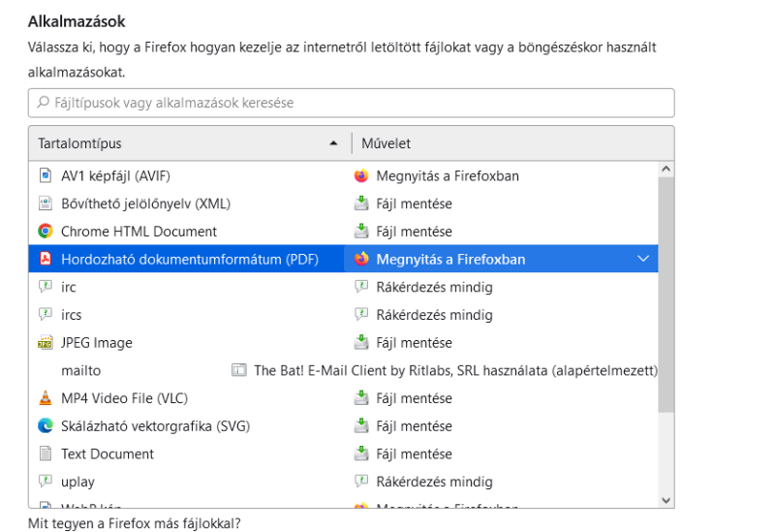Click the JPEG Image icon

pyautogui.click(x=45, y=343)
